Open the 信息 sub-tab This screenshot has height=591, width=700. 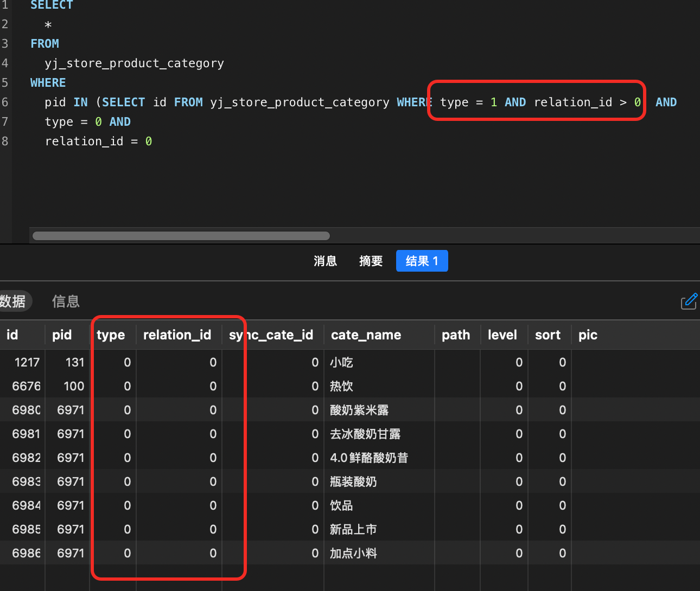pos(66,301)
